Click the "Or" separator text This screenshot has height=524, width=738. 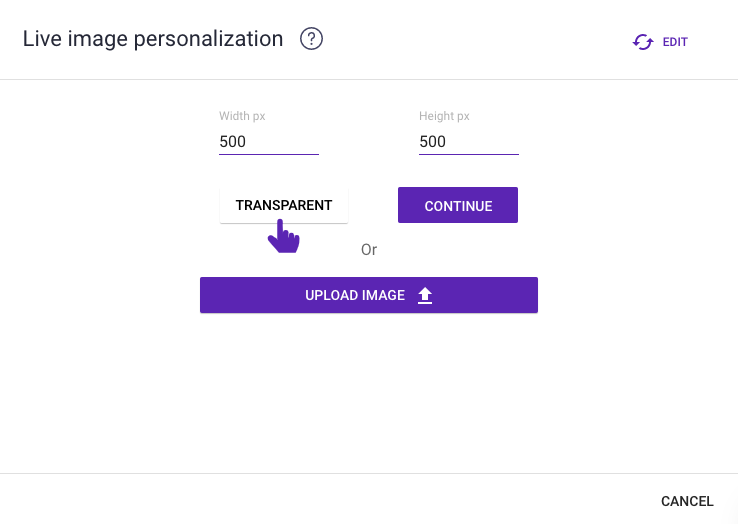click(x=369, y=250)
